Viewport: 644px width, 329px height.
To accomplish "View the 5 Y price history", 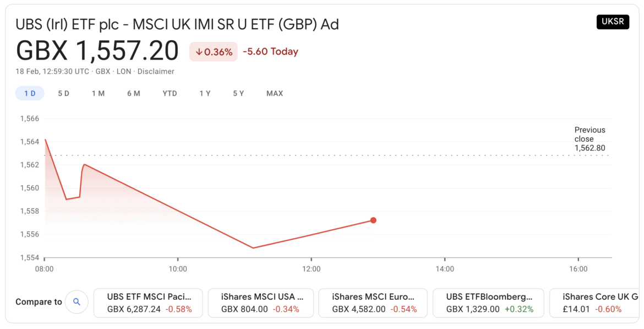I will coord(238,93).
